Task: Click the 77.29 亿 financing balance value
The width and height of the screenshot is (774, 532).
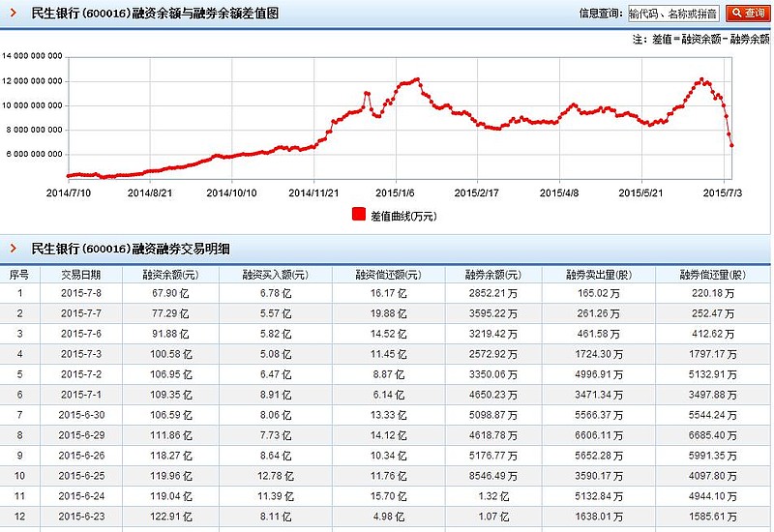Action: point(171,313)
